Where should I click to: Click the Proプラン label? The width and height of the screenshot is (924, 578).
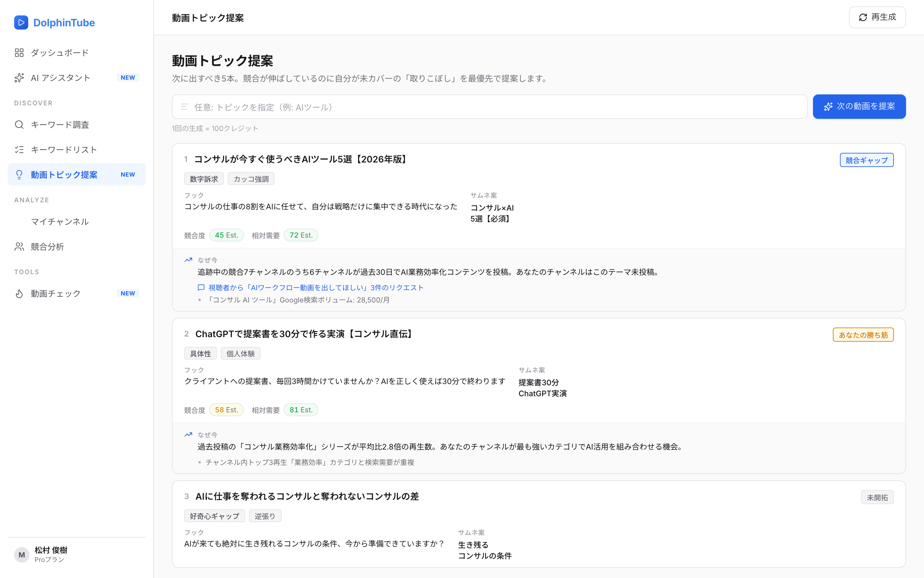49,560
